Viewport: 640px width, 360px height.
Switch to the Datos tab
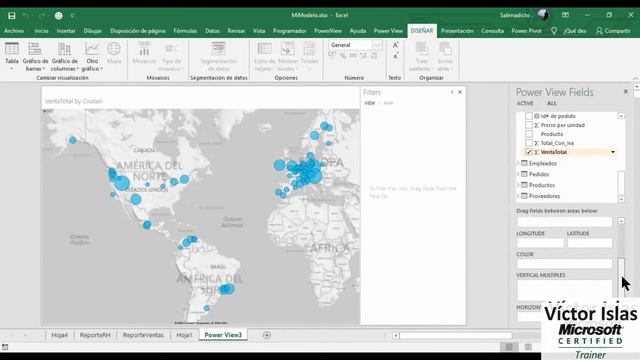(212, 31)
